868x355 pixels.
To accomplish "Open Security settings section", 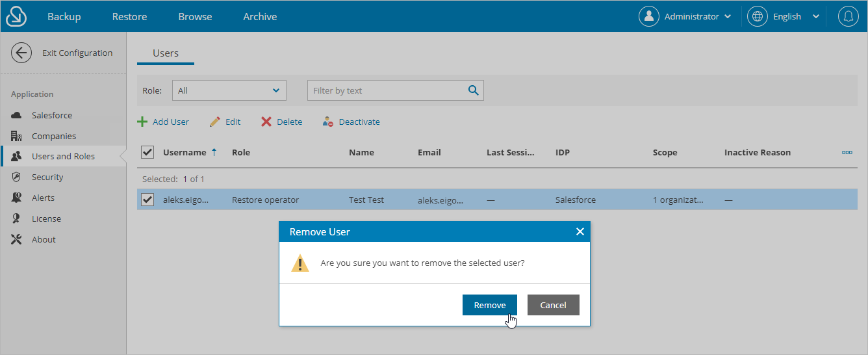I will coord(47,177).
